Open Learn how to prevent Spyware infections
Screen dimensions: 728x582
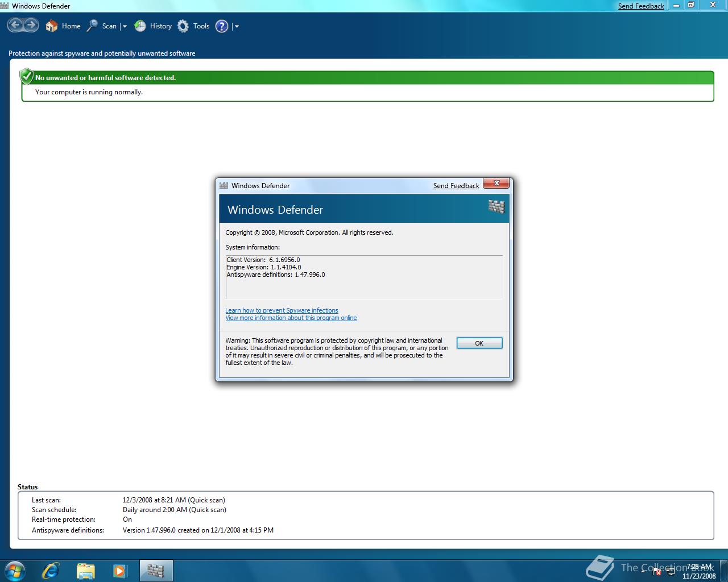click(282, 310)
